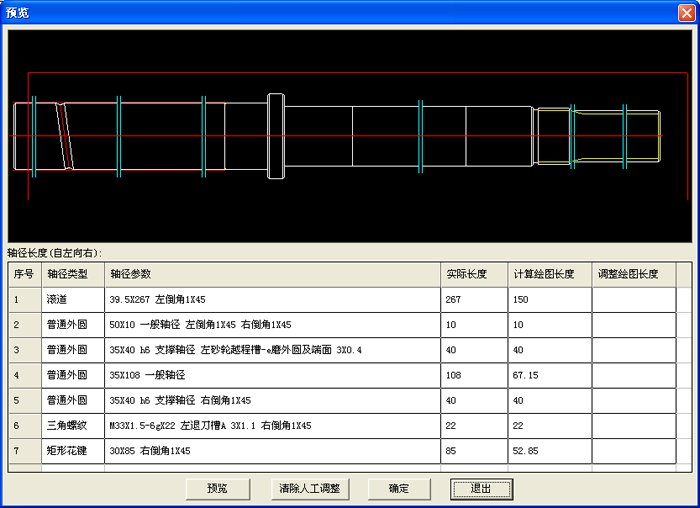Click the 调整绘图长度 cell for row 4
This screenshot has height=508, width=700.
pyautogui.click(x=634, y=375)
